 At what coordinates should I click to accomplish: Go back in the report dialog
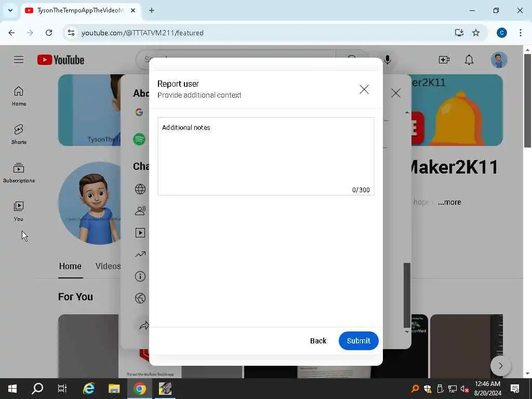318,341
